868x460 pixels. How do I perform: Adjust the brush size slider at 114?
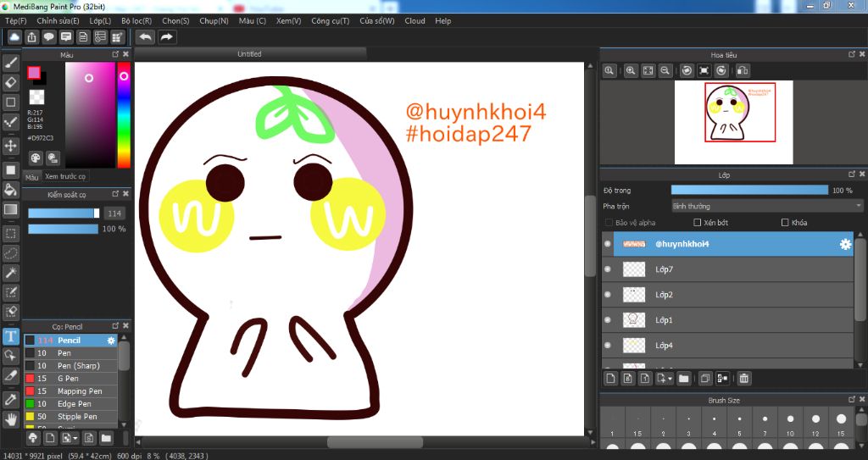64,213
